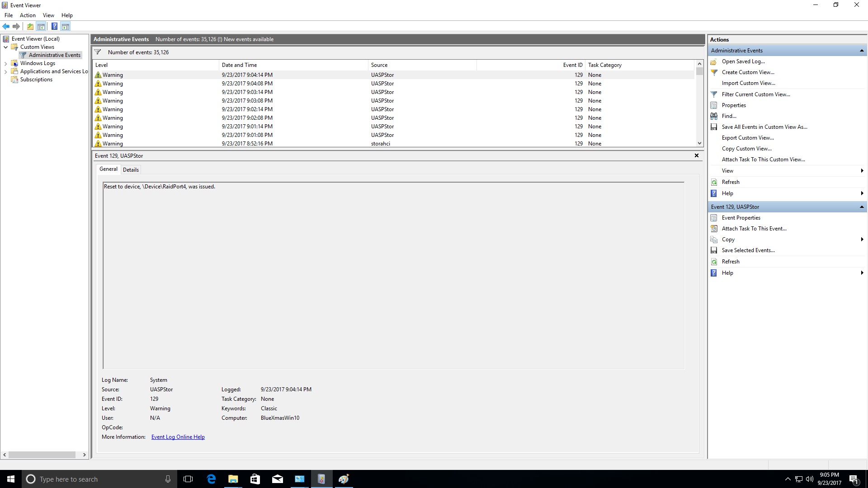Open Task View from taskbar
Image resolution: width=868 pixels, height=488 pixels.
(x=188, y=479)
